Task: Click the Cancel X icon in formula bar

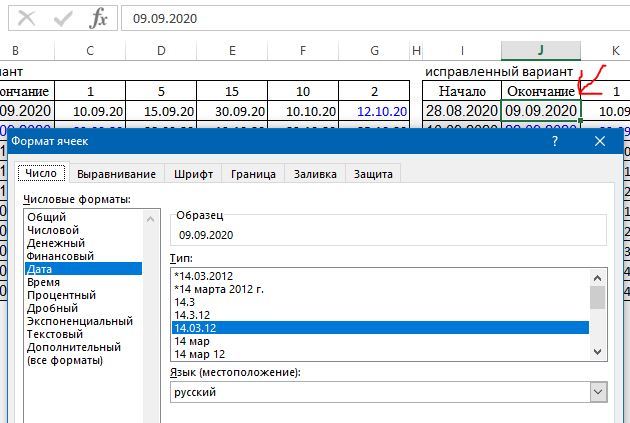Action: click(x=27, y=18)
